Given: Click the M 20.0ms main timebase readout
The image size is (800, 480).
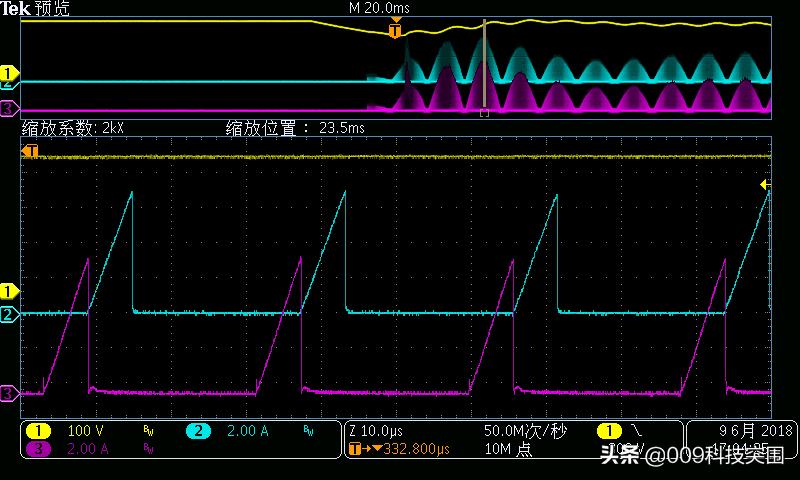Looking at the screenshot, I should pyautogui.click(x=379, y=8).
